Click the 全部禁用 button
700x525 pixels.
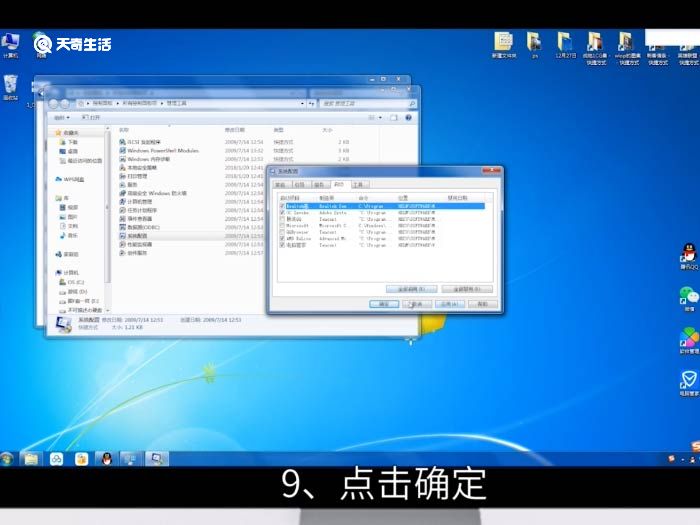467,289
